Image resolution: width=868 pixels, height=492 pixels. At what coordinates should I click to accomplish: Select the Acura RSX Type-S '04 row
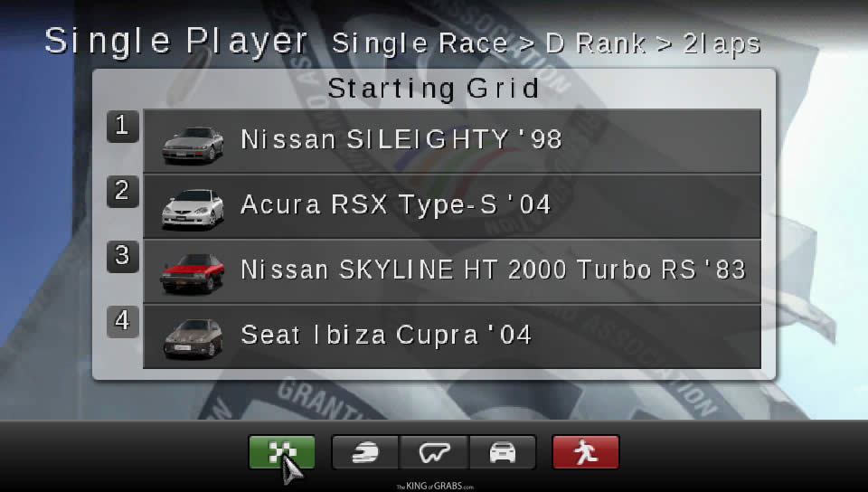(452, 206)
